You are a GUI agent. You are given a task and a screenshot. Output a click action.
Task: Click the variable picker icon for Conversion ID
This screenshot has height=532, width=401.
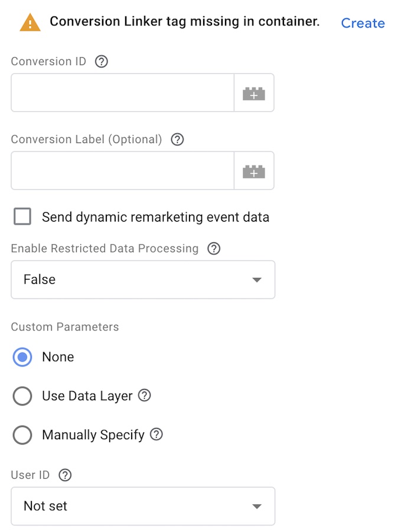(254, 93)
